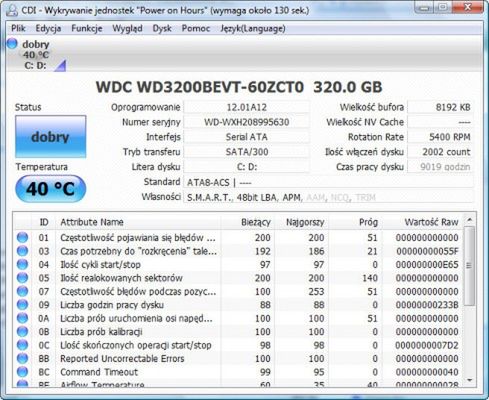Click the status orb for attribute 0B
The height and width of the screenshot is (400, 489).
coord(22,332)
